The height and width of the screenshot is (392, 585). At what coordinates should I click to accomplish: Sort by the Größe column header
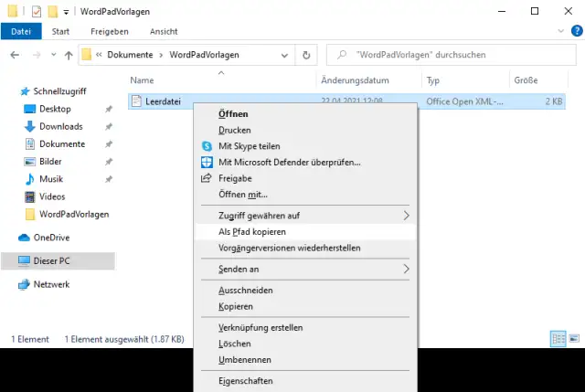[526, 80]
